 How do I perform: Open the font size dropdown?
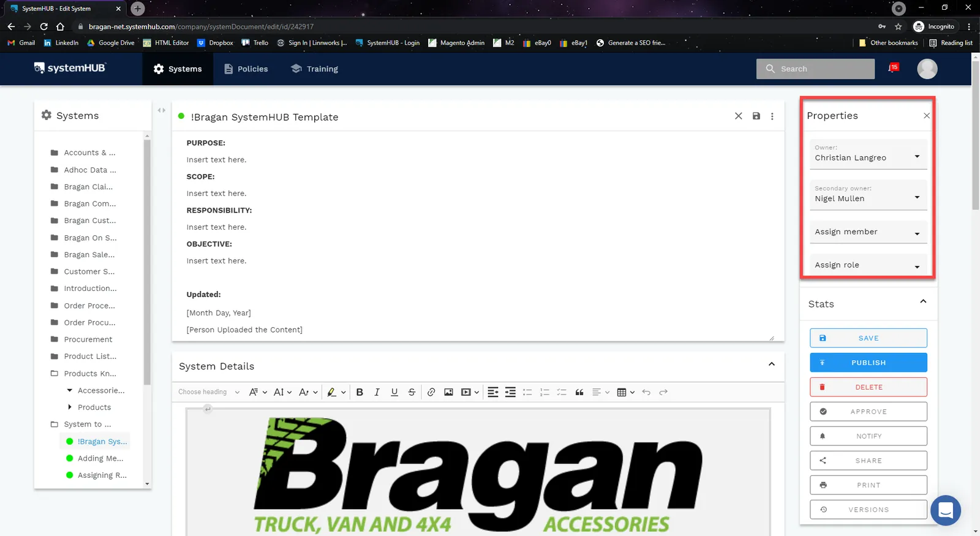pyautogui.click(x=282, y=392)
